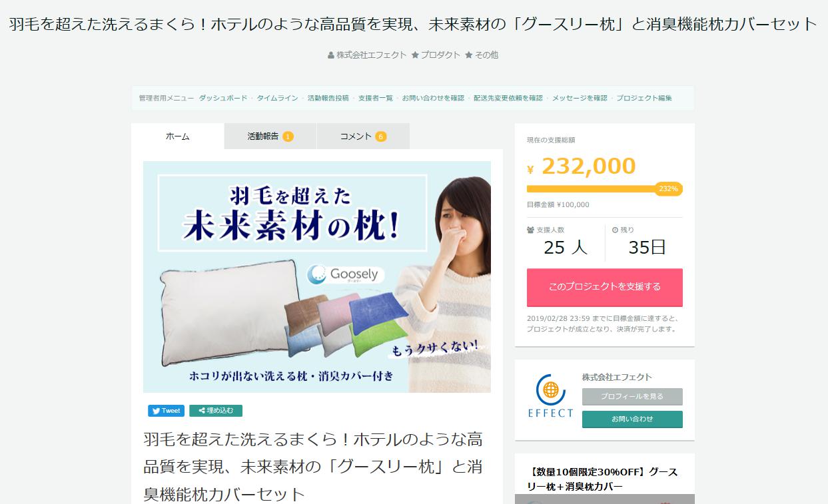Click このプロジェクトを支援する button
828x504 pixels.
pos(605,287)
